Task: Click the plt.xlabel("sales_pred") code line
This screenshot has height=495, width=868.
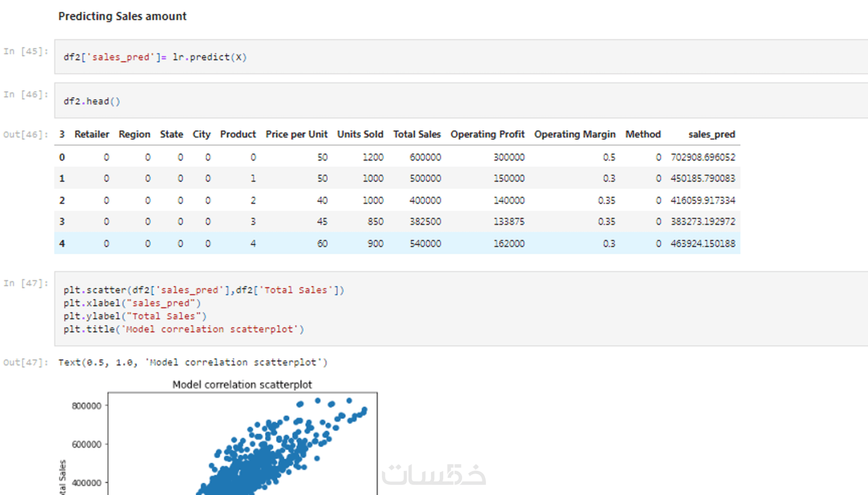Action: pyautogui.click(x=132, y=303)
